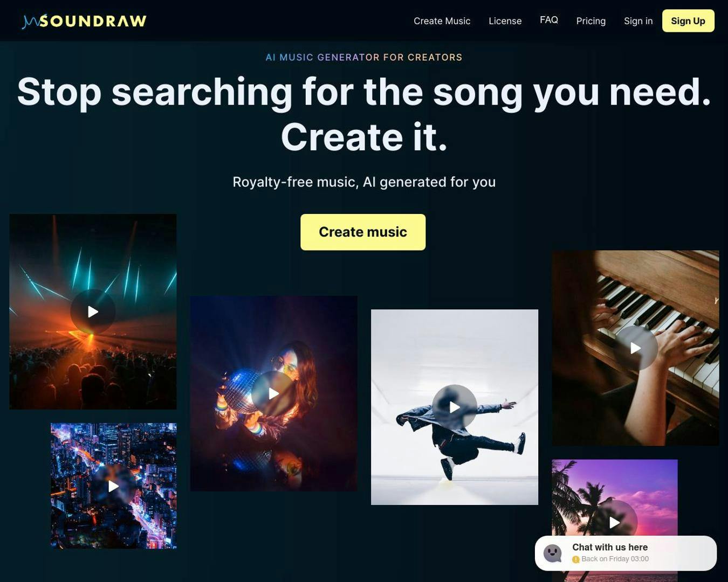Screen dimensions: 728x582
Task: Select the piano keyboard image thumbnail
Action: (x=635, y=348)
